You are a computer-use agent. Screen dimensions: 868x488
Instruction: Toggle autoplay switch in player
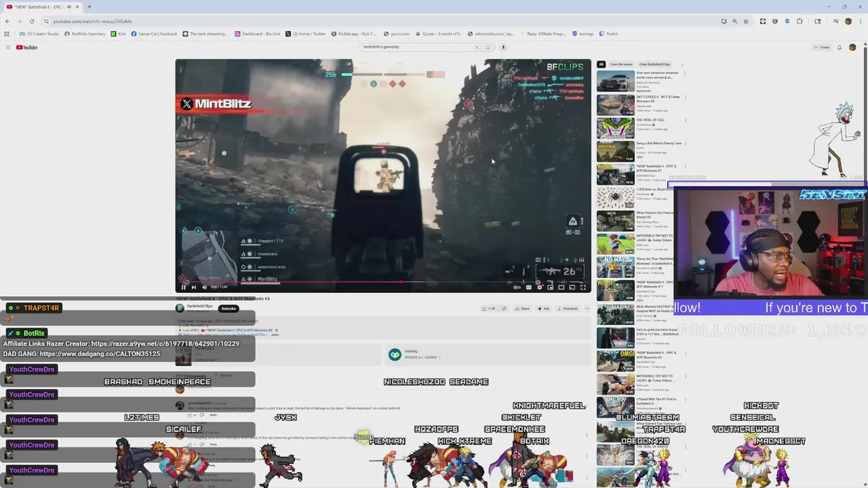tap(517, 287)
